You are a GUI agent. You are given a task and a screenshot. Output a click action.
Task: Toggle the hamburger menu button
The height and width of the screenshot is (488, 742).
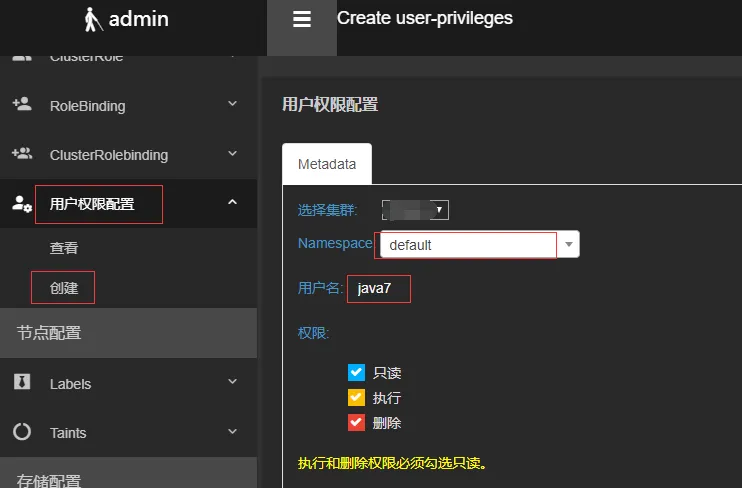click(x=301, y=19)
